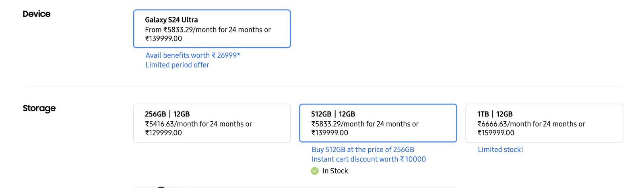Image resolution: width=644 pixels, height=188 pixels.
Task: Click ₹139999.00 price in the device card
Action: coord(163,39)
